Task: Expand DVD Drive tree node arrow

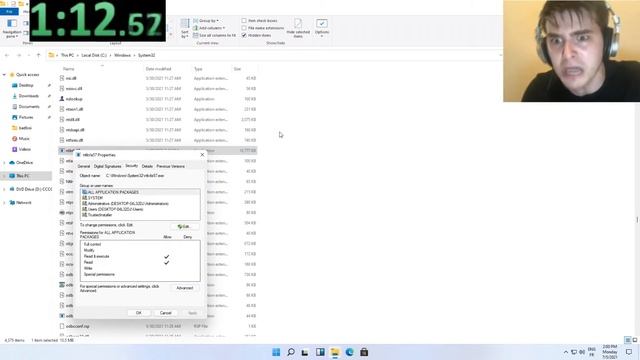Action: click(4, 189)
